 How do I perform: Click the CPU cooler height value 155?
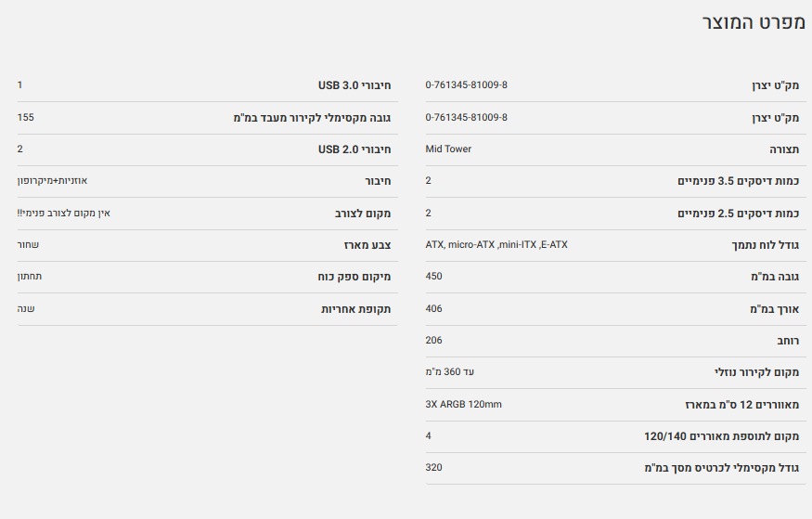click(25, 118)
